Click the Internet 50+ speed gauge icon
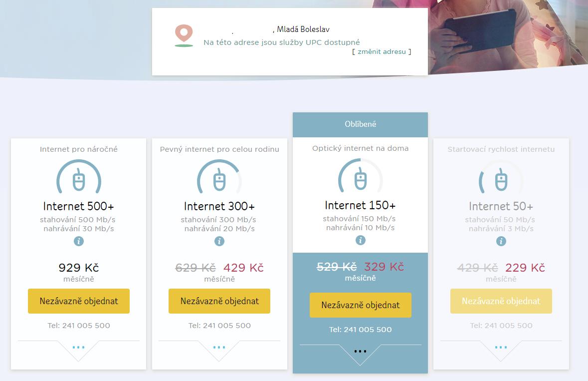Screen dimensions: 588x381 point(501,177)
